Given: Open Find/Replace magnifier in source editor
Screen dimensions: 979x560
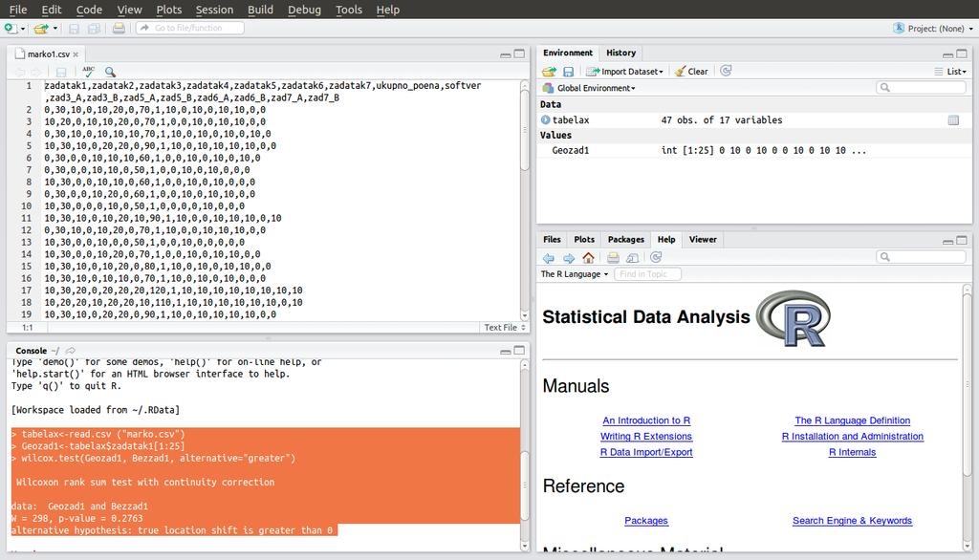Looking at the screenshot, I should pyautogui.click(x=111, y=72).
